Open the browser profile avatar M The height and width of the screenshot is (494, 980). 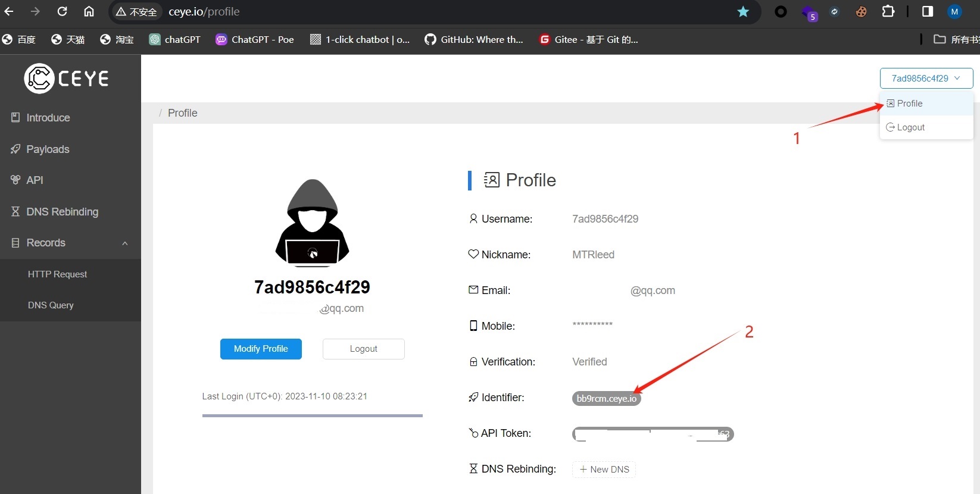point(954,11)
